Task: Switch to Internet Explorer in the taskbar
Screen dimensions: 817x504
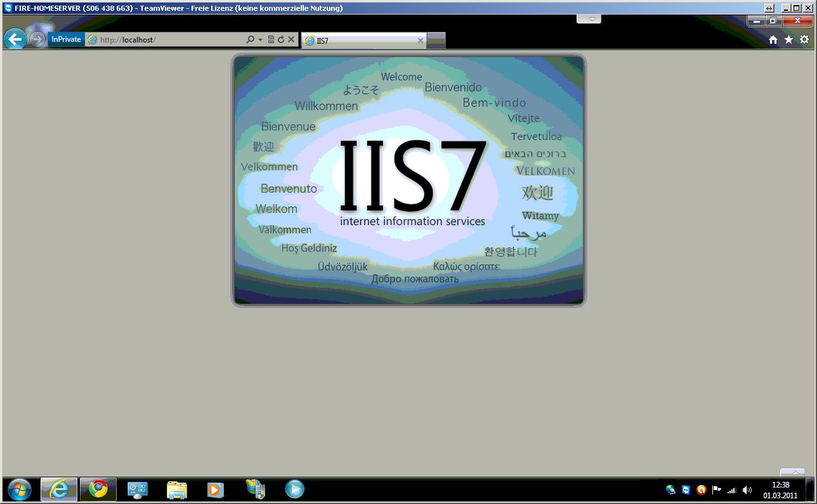Action: tap(59, 489)
